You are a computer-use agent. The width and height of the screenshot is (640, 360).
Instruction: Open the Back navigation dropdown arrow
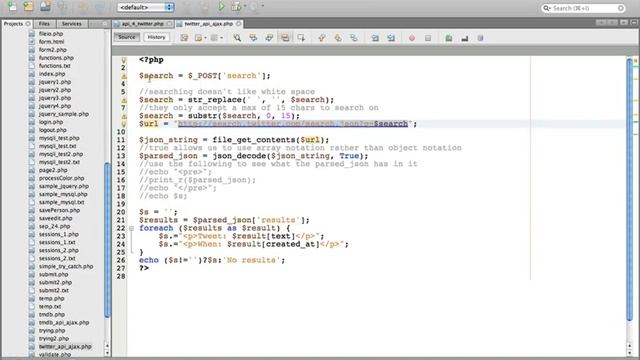point(205,38)
